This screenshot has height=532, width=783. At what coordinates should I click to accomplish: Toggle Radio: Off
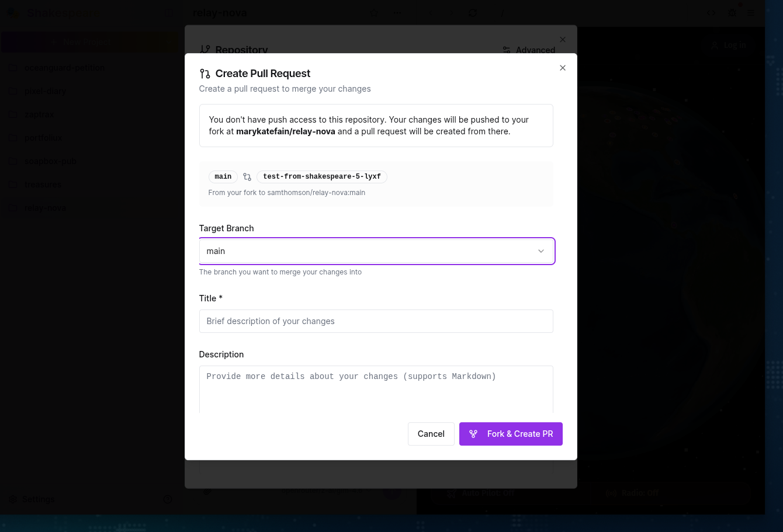[634, 493]
